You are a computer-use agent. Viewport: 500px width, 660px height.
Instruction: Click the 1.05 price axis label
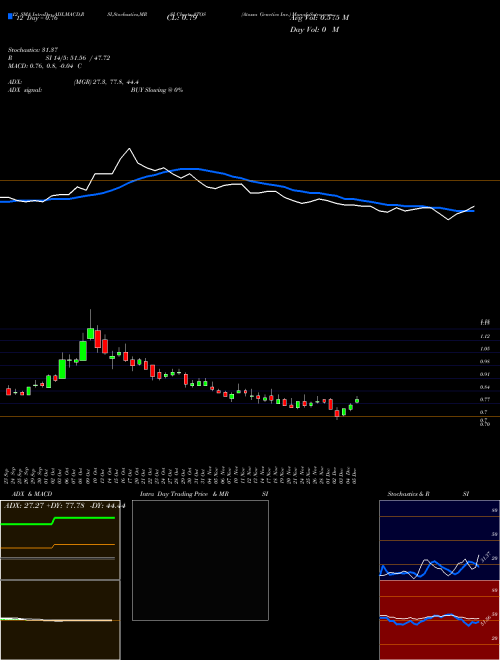point(485,349)
